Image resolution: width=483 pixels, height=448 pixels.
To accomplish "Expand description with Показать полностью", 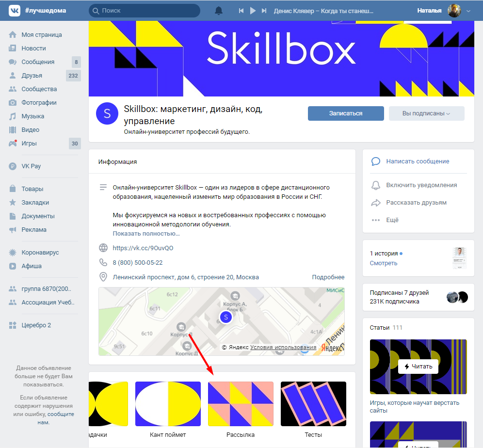I will point(146,234).
